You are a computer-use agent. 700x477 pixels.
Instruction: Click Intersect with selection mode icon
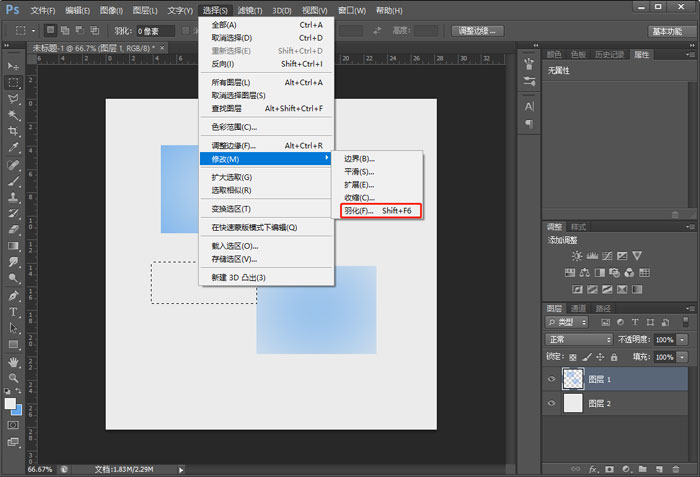[x=95, y=30]
